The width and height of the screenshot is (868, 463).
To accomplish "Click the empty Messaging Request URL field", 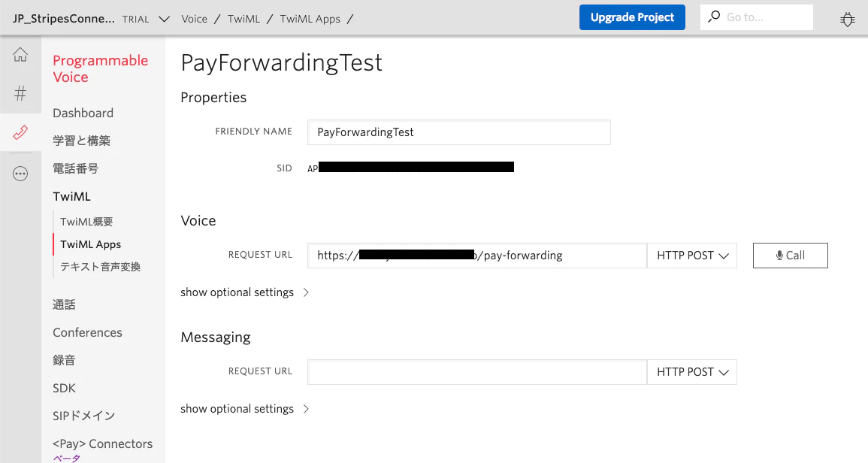I will 477,372.
